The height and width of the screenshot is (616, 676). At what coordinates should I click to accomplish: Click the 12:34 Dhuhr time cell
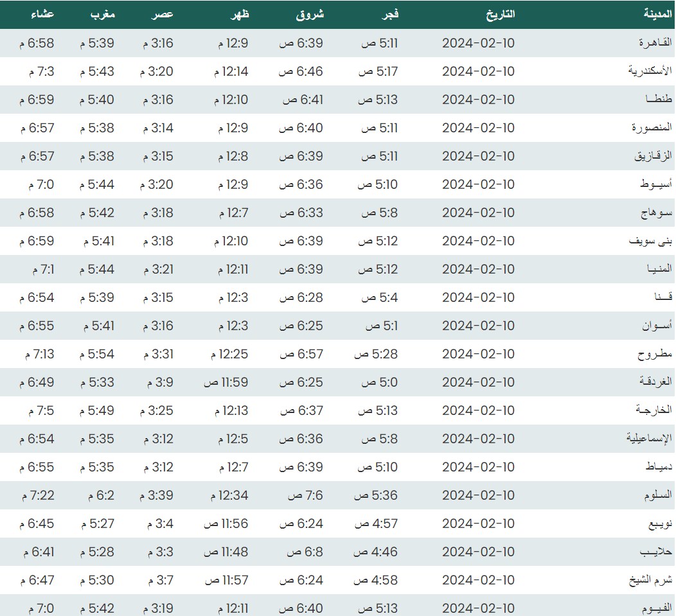tap(226, 495)
